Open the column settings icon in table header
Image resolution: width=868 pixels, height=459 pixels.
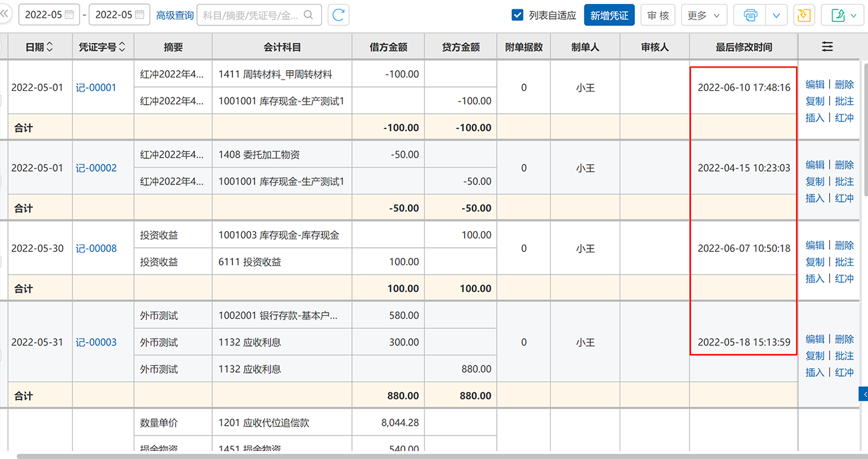(827, 47)
